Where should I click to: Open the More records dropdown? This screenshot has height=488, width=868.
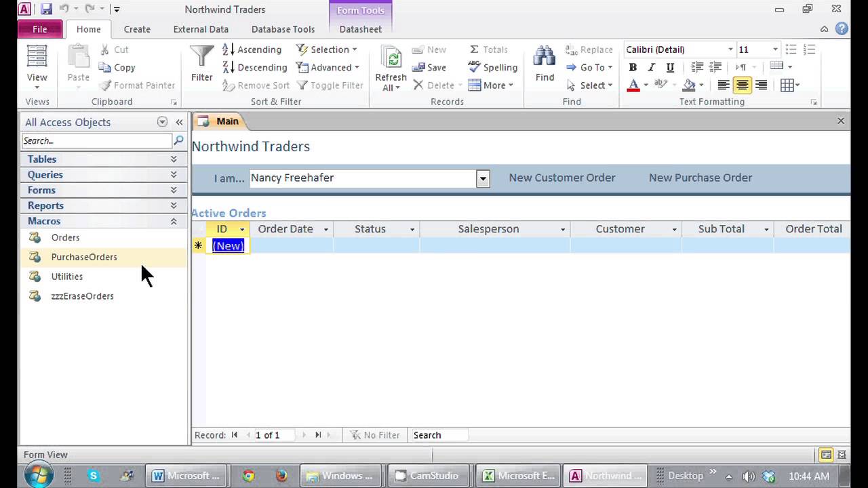point(490,85)
